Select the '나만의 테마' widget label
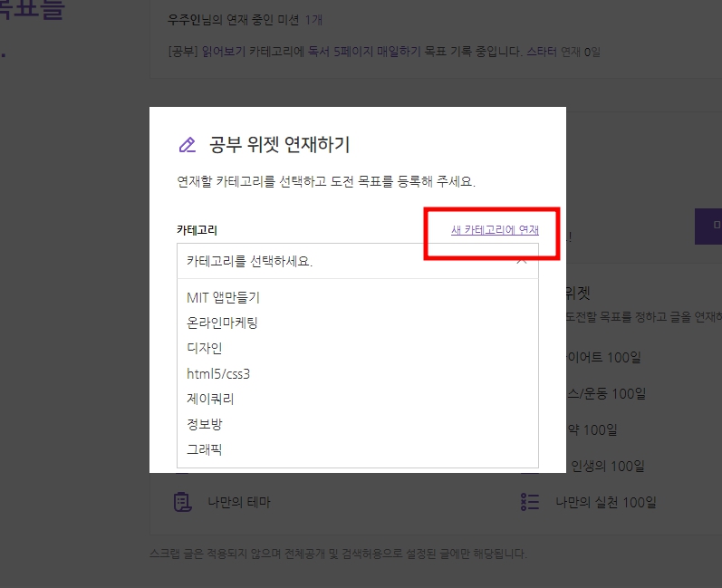 (x=239, y=502)
